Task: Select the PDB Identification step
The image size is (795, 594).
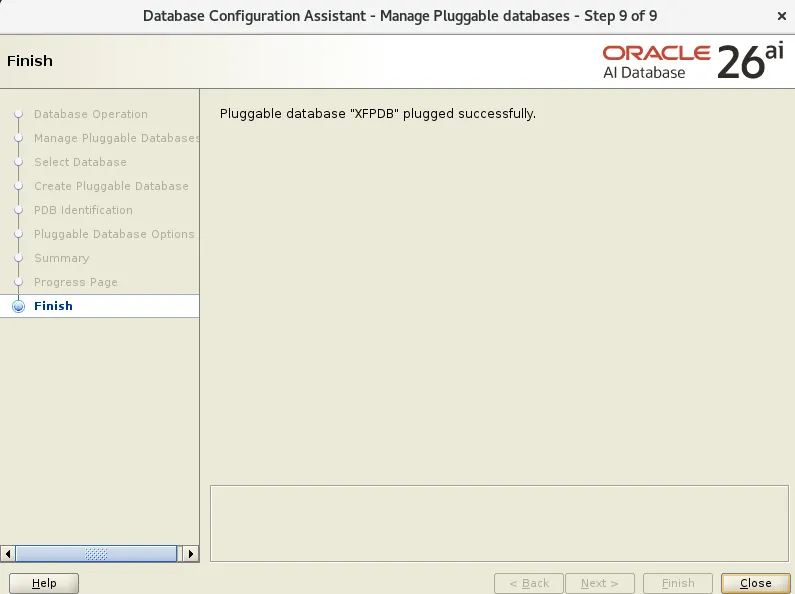Action: [x=83, y=210]
